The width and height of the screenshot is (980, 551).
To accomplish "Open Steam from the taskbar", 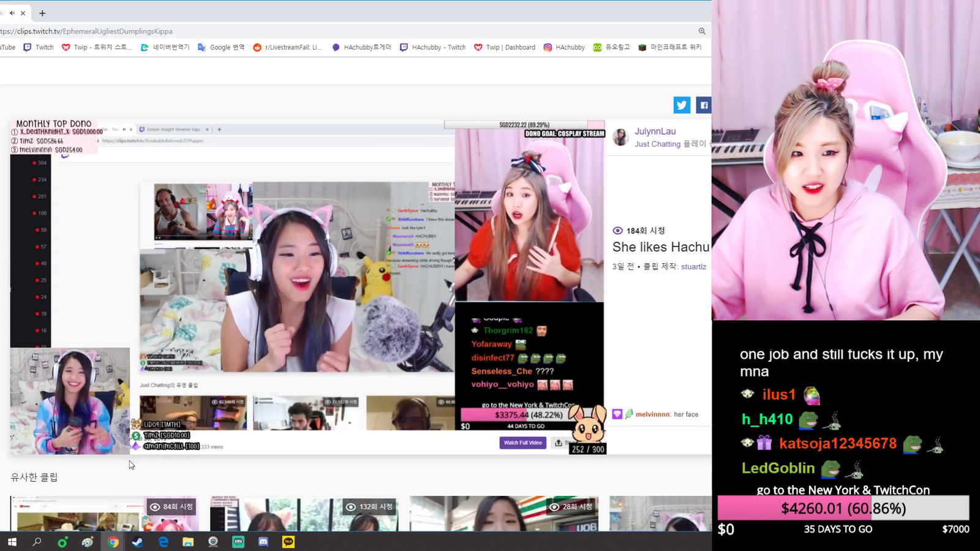I will coord(138,542).
